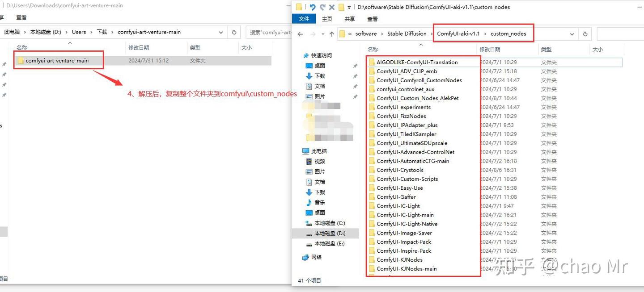644x292 pixels.
Task: Go forward in the custom_nodes window
Action: [313, 34]
